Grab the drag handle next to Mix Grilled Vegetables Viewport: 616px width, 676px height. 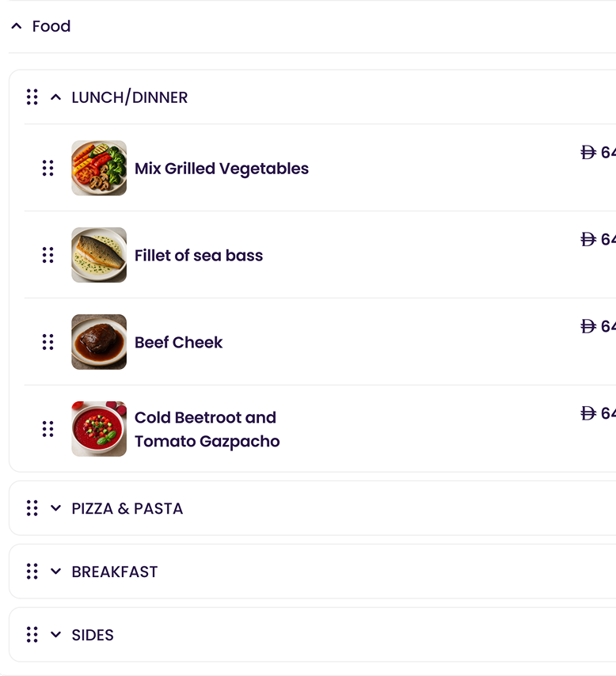tap(48, 168)
